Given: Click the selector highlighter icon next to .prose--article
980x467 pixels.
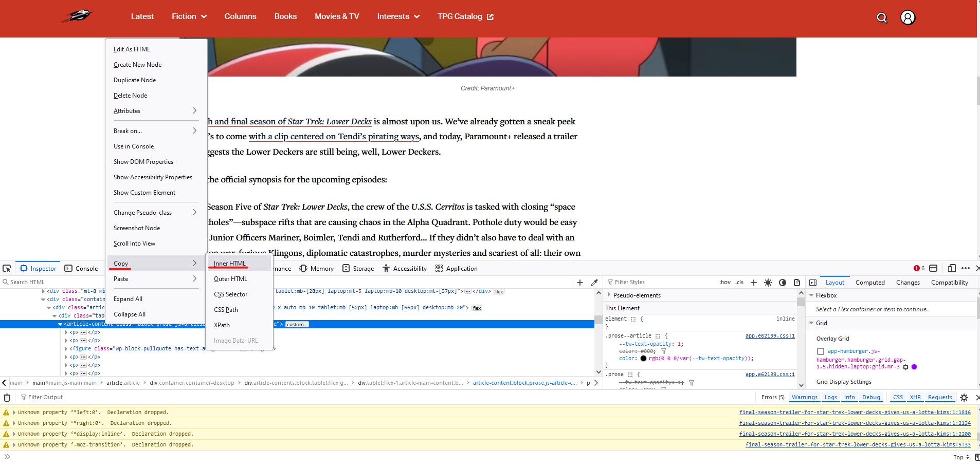Looking at the screenshot, I should (658, 336).
